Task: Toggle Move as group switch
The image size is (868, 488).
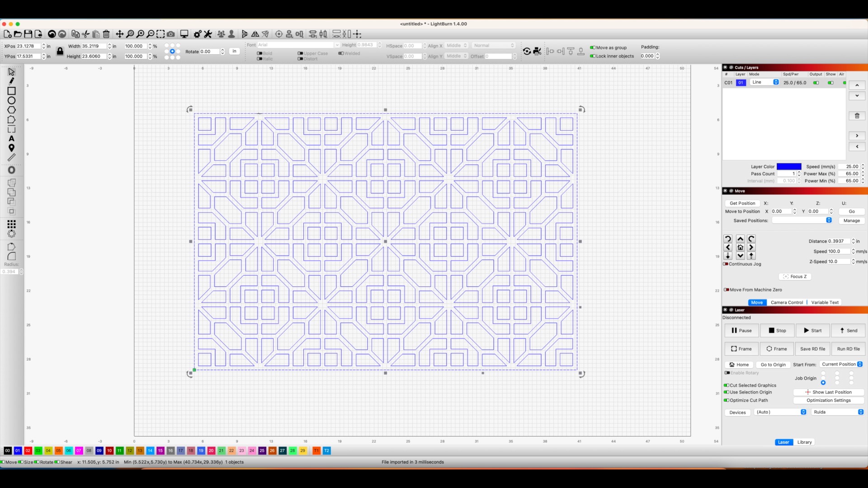Action: [x=592, y=47]
